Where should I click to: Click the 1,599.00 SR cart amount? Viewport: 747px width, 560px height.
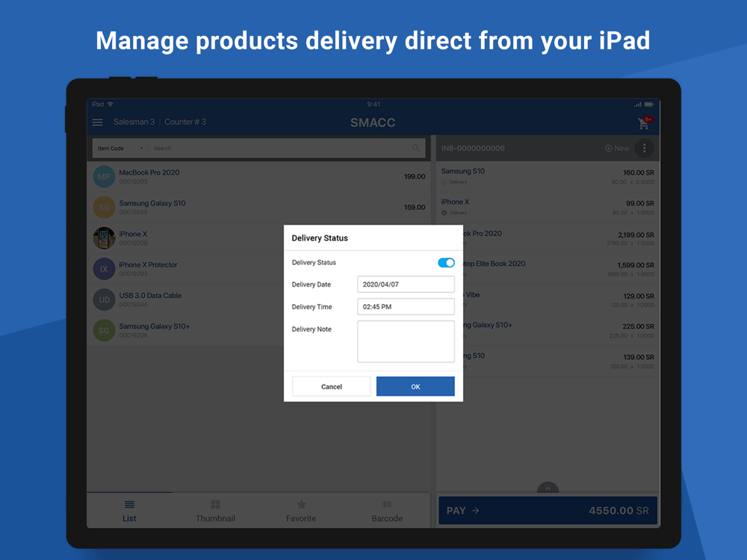tap(636, 265)
